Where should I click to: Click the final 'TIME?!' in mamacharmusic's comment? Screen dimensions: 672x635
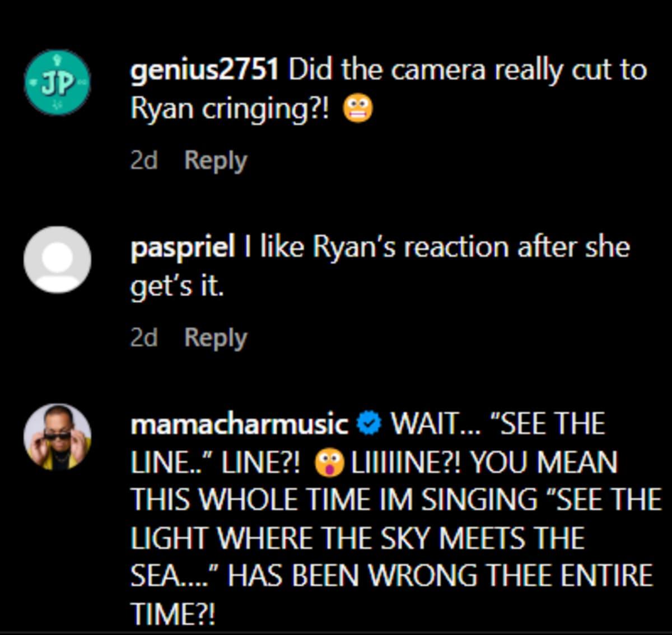(x=172, y=614)
